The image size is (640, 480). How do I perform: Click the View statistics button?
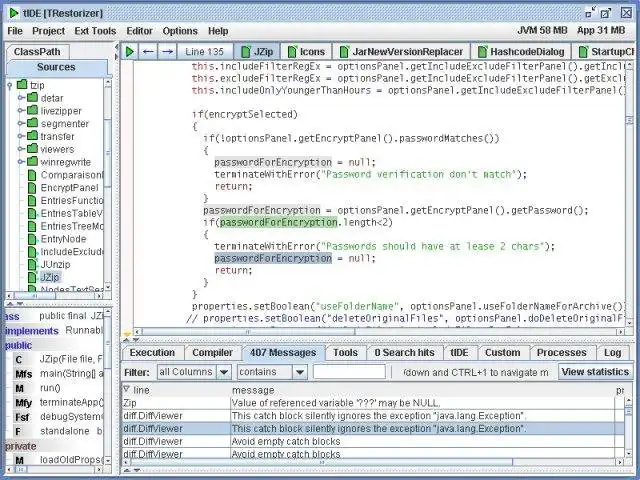595,372
